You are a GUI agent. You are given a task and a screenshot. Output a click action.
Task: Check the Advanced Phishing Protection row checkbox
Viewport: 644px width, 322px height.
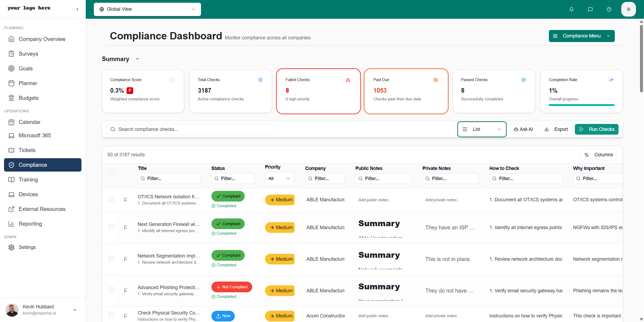click(x=111, y=290)
